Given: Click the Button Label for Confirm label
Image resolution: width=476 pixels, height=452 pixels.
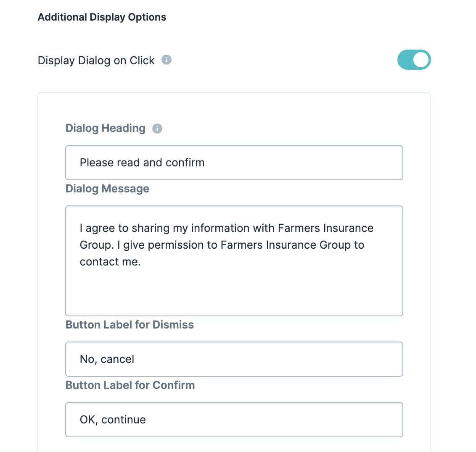Looking at the screenshot, I should 130,385.
